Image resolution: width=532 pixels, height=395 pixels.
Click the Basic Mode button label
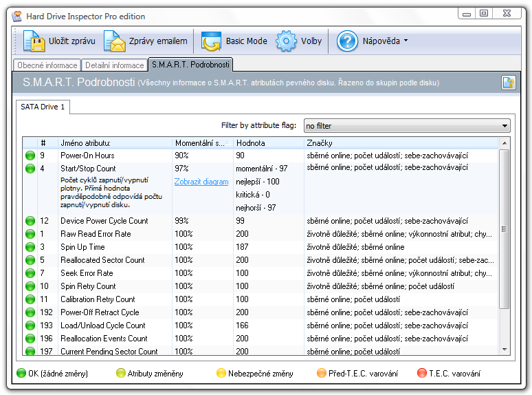pos(247,41)
